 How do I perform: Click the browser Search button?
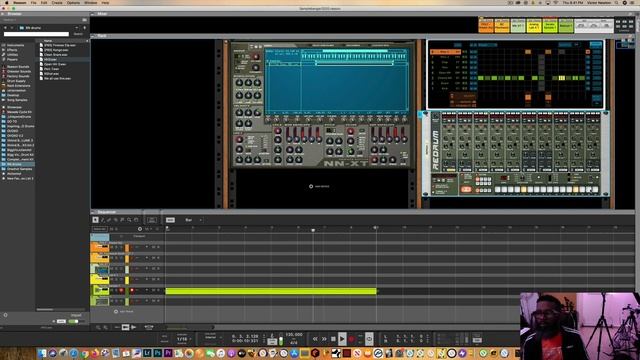pyautogui.click(x=78, y=34)
